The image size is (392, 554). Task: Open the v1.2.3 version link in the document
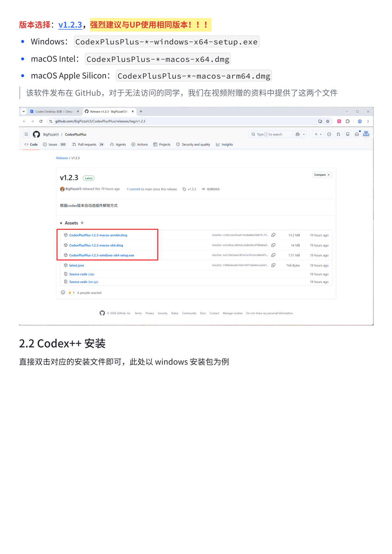[x=70, y=25]
